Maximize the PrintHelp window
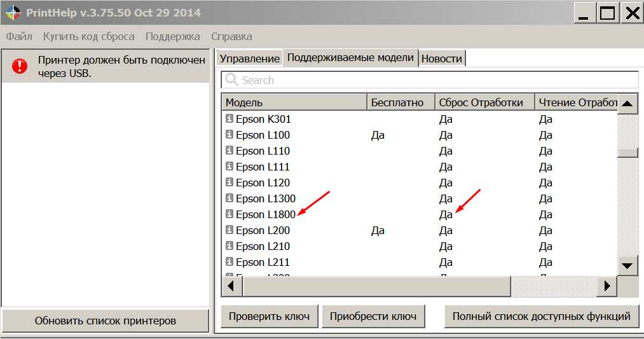 608,13
